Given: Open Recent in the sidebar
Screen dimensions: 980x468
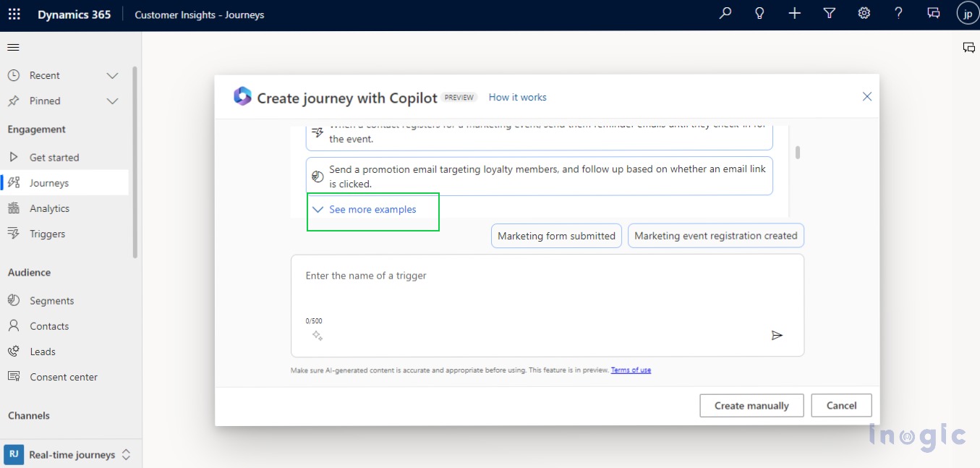Looking at the screenshot, I should (x=45, y=76).
